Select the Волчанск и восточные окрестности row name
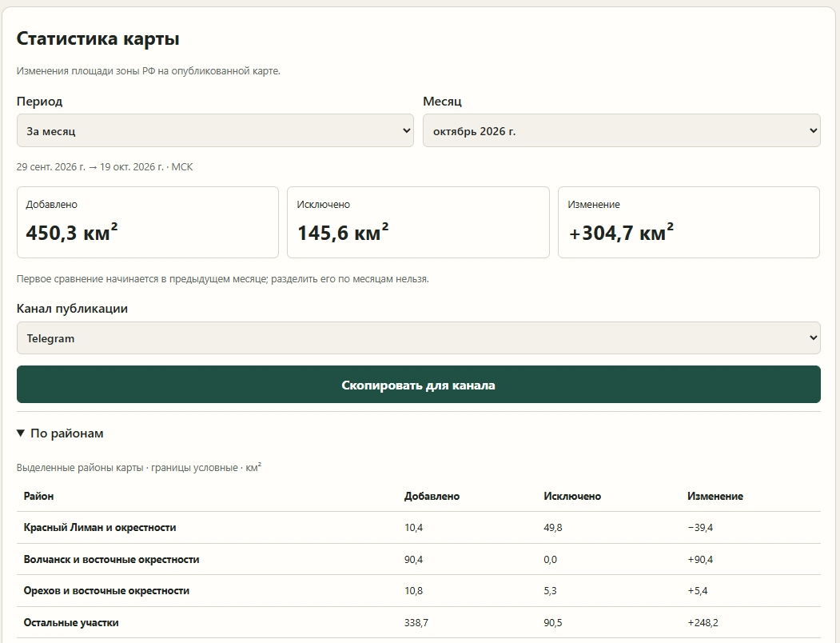 point(111,559)
